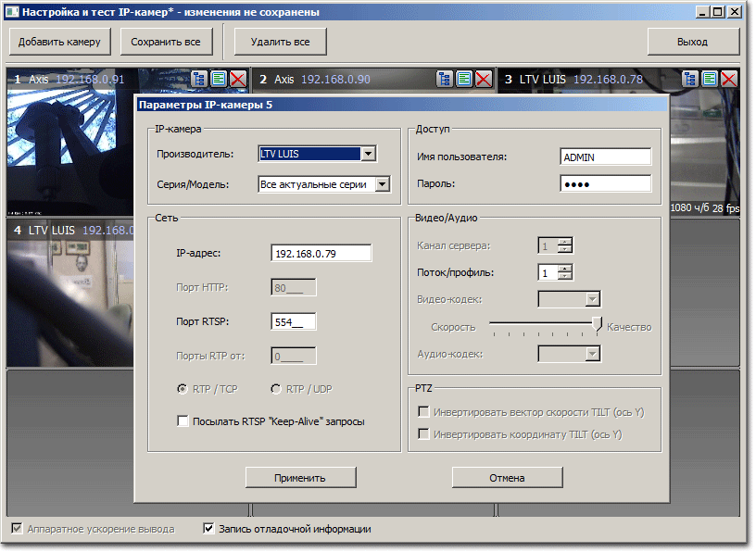Delete camera 3 LTV LUIS with red X

coord(729,79)
